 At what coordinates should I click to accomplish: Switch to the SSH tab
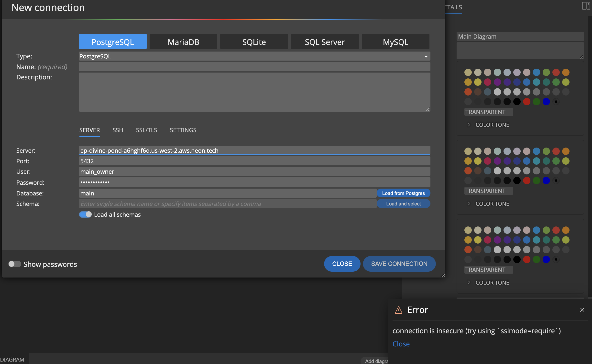tap(118, 130)
